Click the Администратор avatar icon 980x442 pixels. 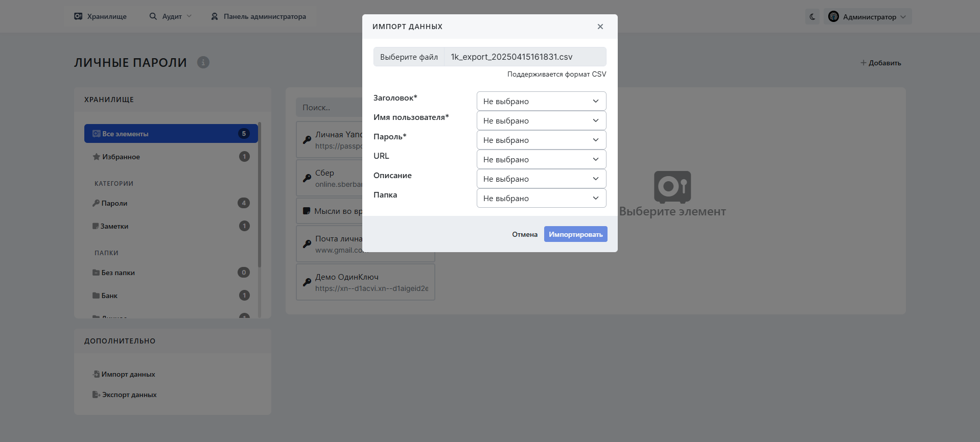pos(833,17)
